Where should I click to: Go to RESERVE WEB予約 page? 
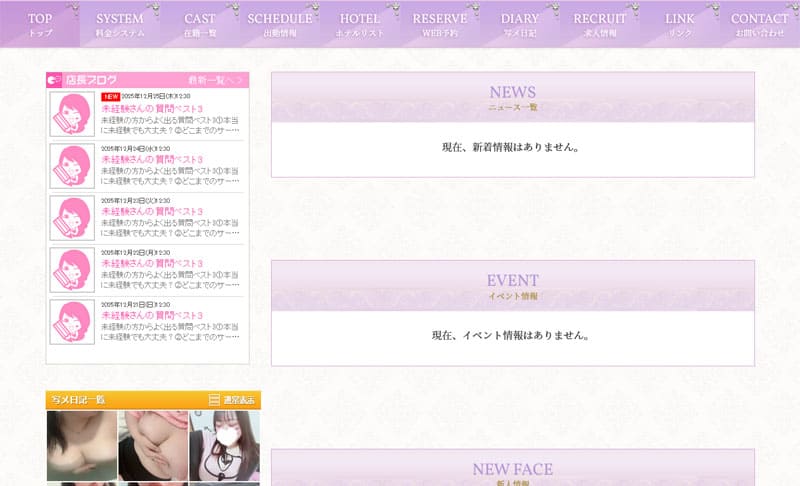point(440,24)
